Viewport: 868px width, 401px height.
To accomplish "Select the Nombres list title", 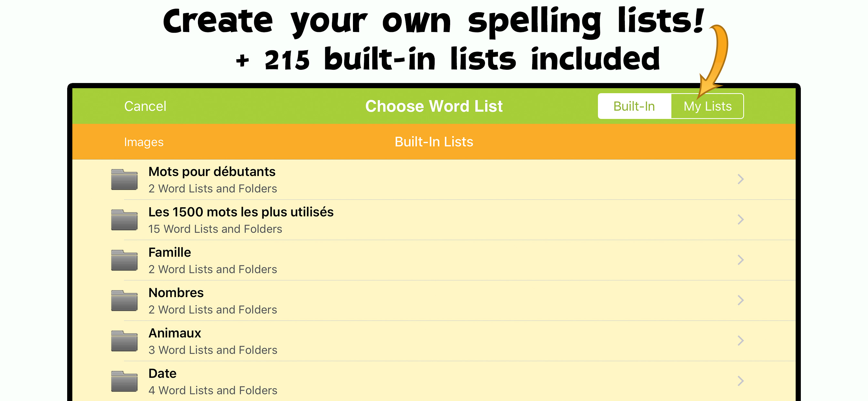I will point(176,293).
